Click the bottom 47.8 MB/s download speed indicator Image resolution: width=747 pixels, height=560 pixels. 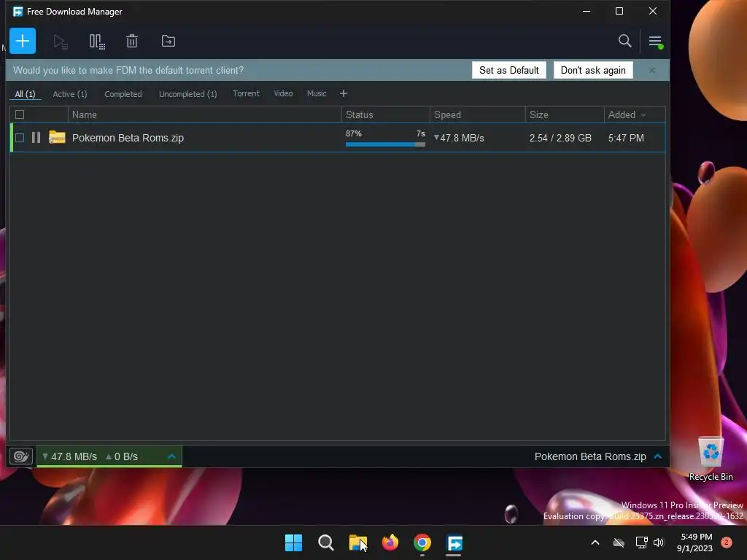coord(69,456)
